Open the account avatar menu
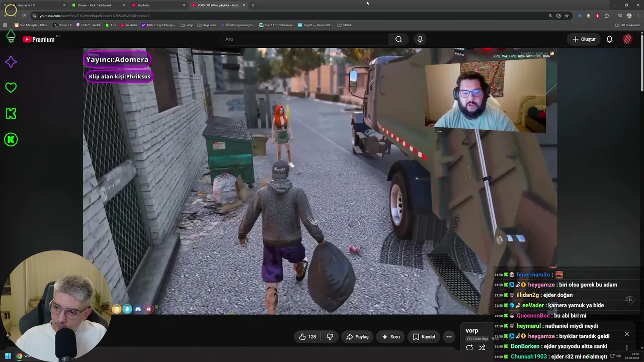 point(627,39)
